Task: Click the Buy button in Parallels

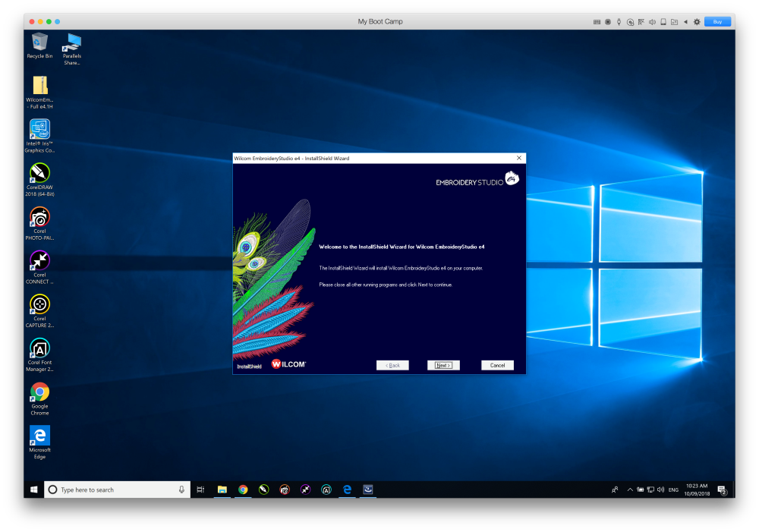Action: (x=717, y=21)
